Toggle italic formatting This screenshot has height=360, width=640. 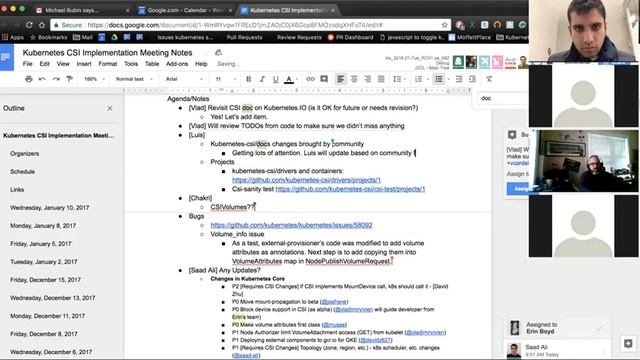[262, 79]
